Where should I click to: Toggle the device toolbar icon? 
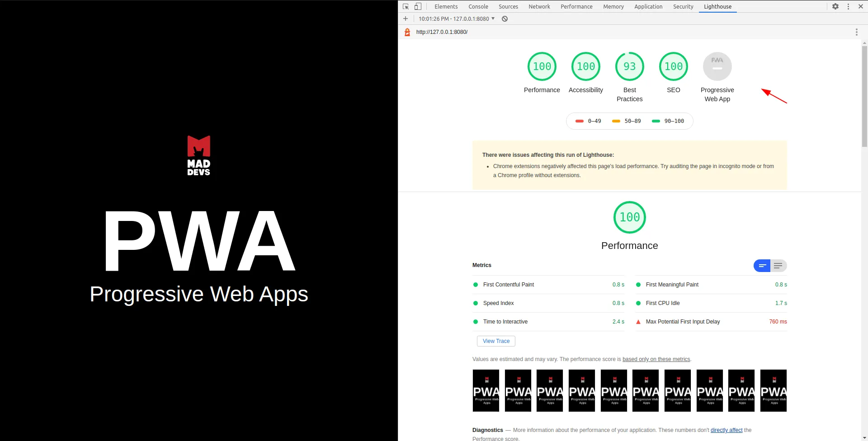click(418, 6)
